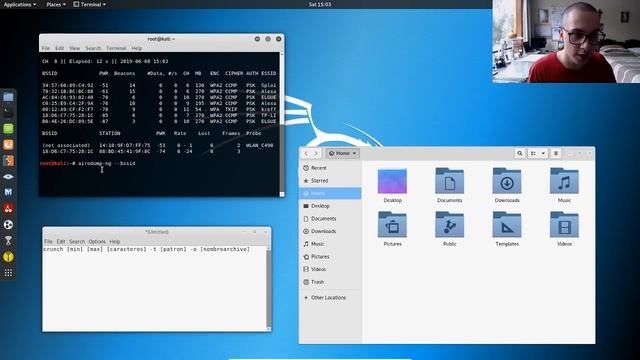
Task: Open the red dock icon
Action: 8,209
